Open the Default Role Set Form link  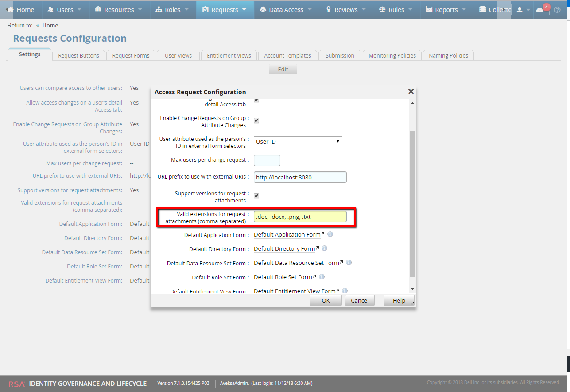[283, 277]
